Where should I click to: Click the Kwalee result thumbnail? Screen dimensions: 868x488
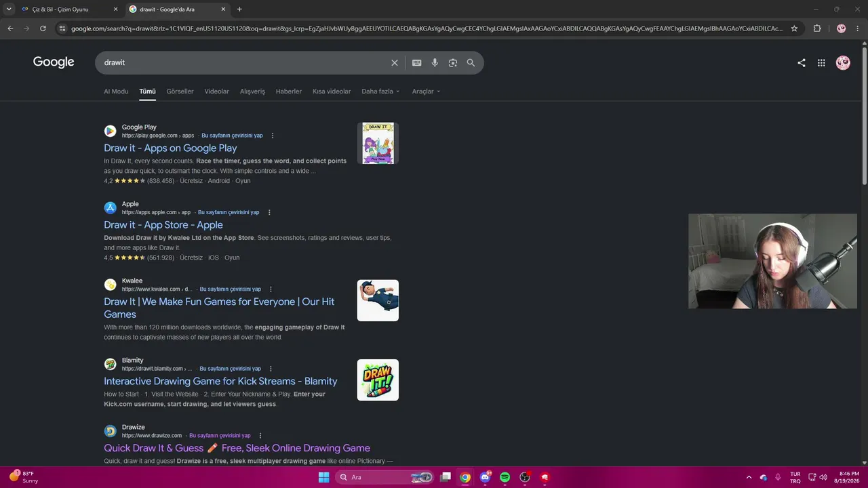coord(378,300)
